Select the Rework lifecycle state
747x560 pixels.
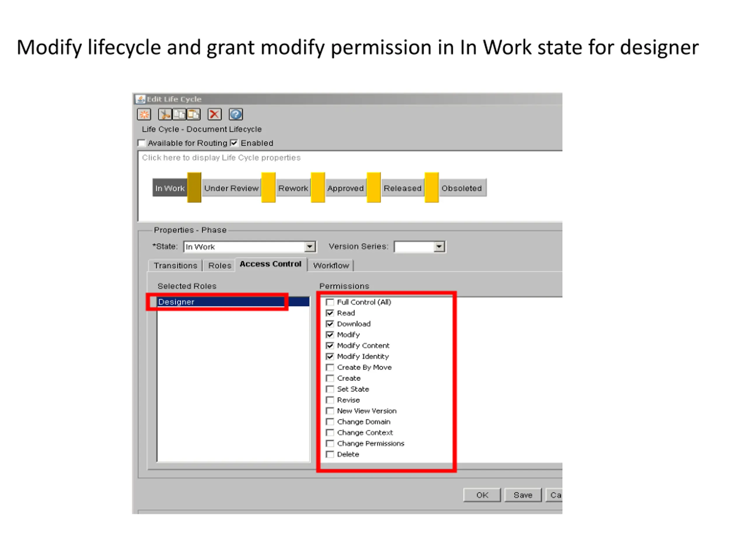[x=293, y=188]
